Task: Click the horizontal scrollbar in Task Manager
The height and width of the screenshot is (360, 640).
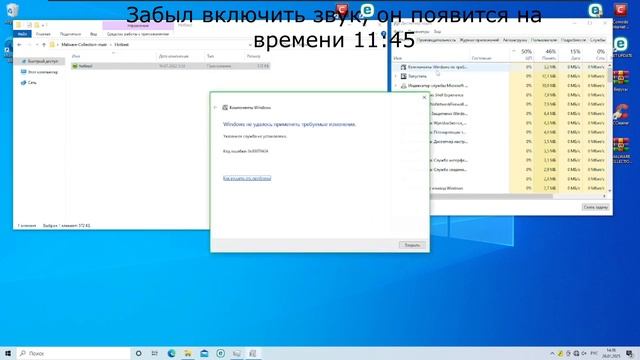Action: pyautogui.click(x=492, y=196)
